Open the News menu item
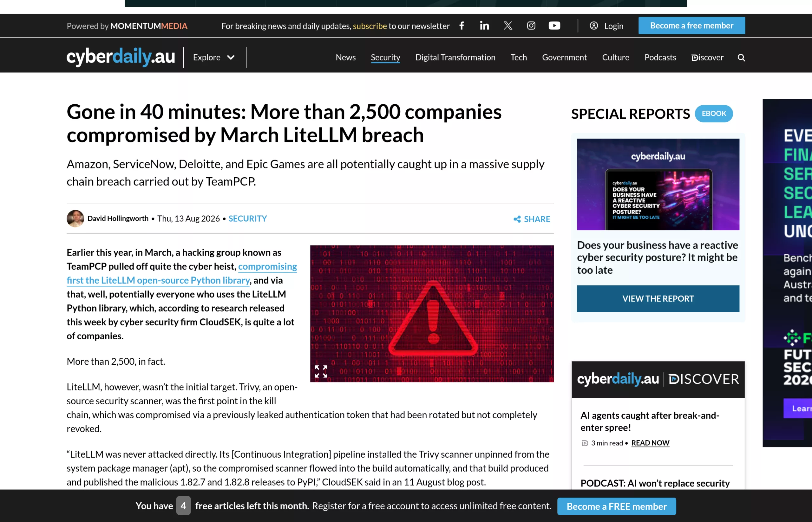The height and width of the screenshot is (522, 812). [345, 58]
